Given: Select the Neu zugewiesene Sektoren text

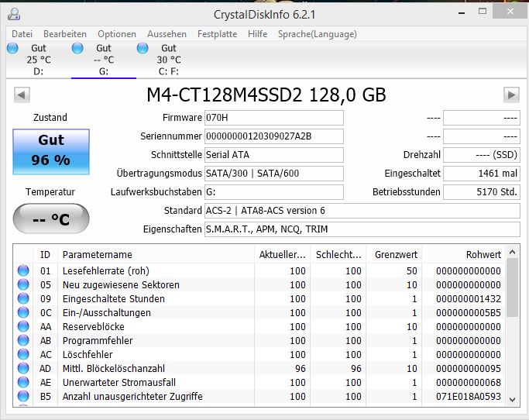Looking at the screenshot, I should (x=121, y=285).
